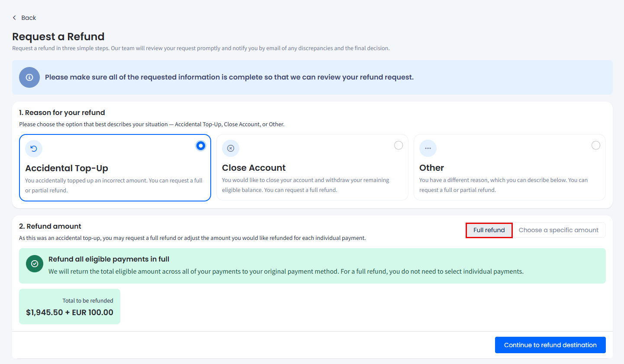
Task: Click 'We will return the total eligible amount' text
Action: point(286,271)
